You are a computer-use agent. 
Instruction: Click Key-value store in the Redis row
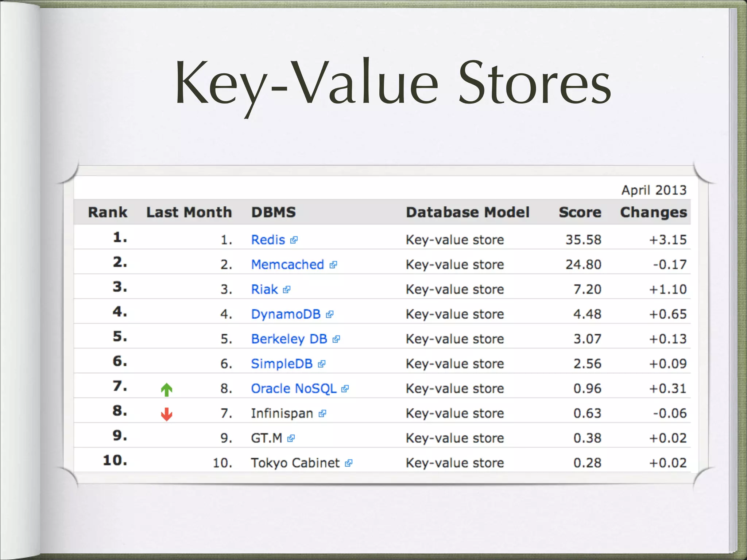click(x=455, y=240)
